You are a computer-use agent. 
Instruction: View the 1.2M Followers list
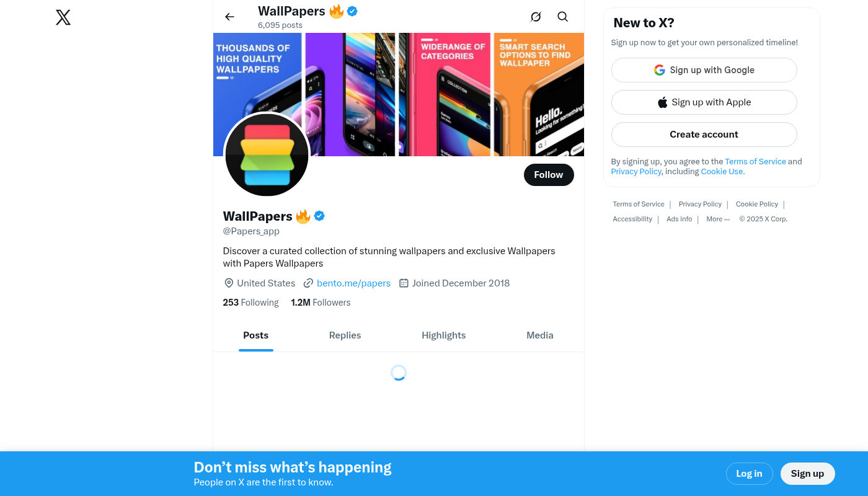tap(321, 303)
